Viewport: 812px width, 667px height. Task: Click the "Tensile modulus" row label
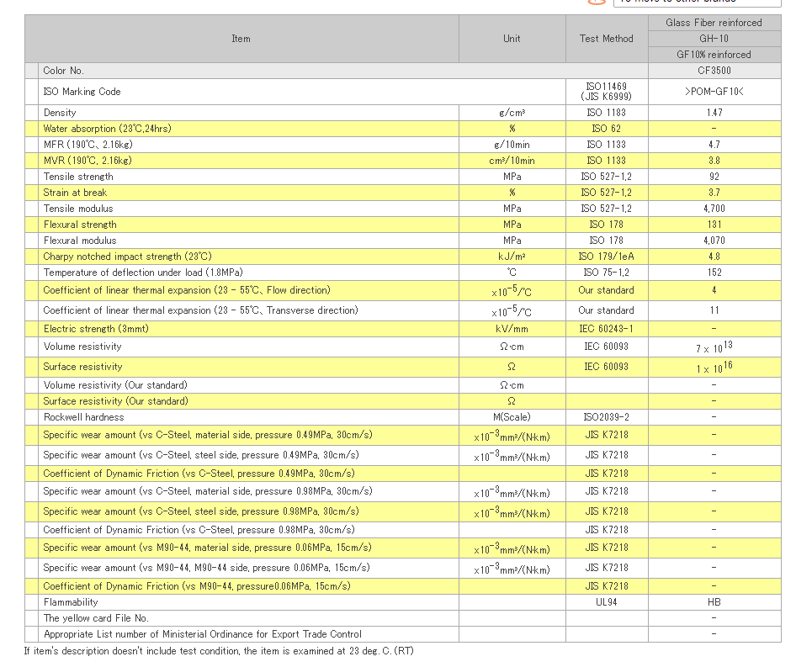click(78, 209)
